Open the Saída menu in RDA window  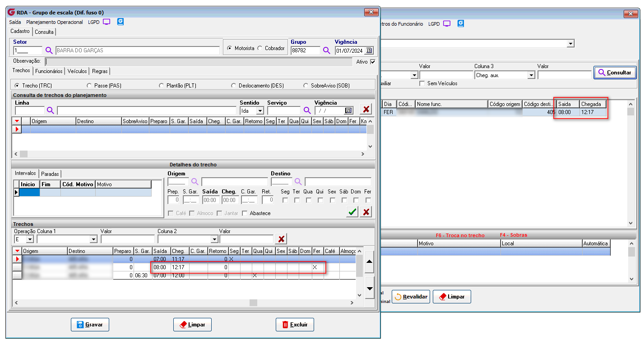point(15,22)
